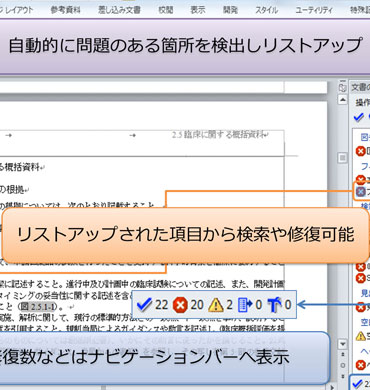
Task: Click the figure reference 図 2.5.1-1 in text
Action: tap(41, 307)
